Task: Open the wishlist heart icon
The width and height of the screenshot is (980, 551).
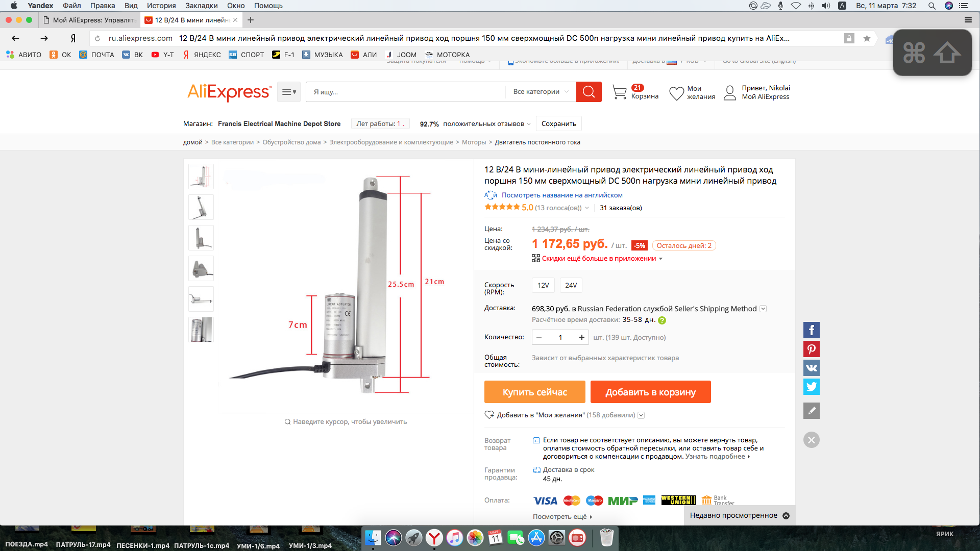Action: click(676, 93)
